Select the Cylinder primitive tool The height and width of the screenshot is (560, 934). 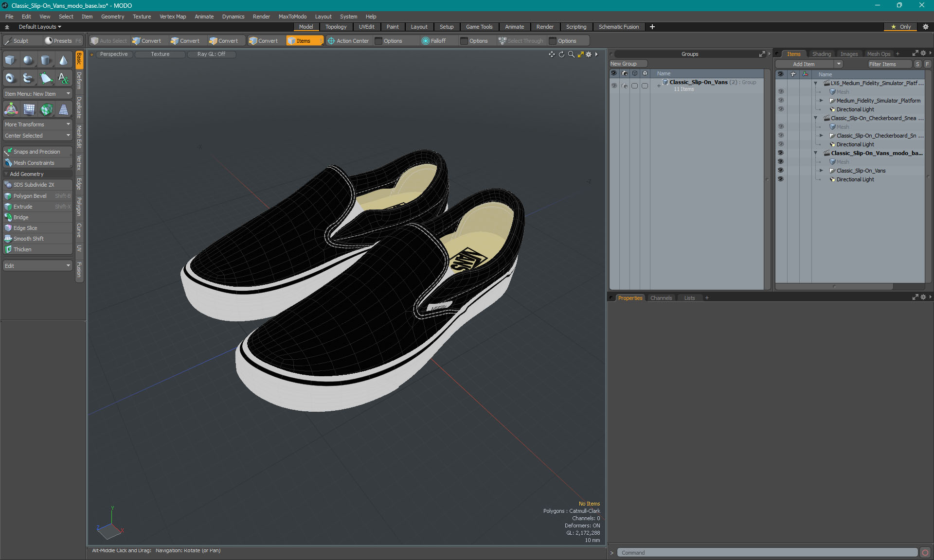coord(46,60)
